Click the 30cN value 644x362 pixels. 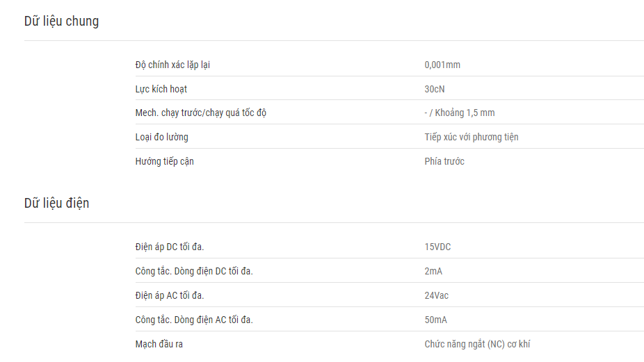[435, 89]
